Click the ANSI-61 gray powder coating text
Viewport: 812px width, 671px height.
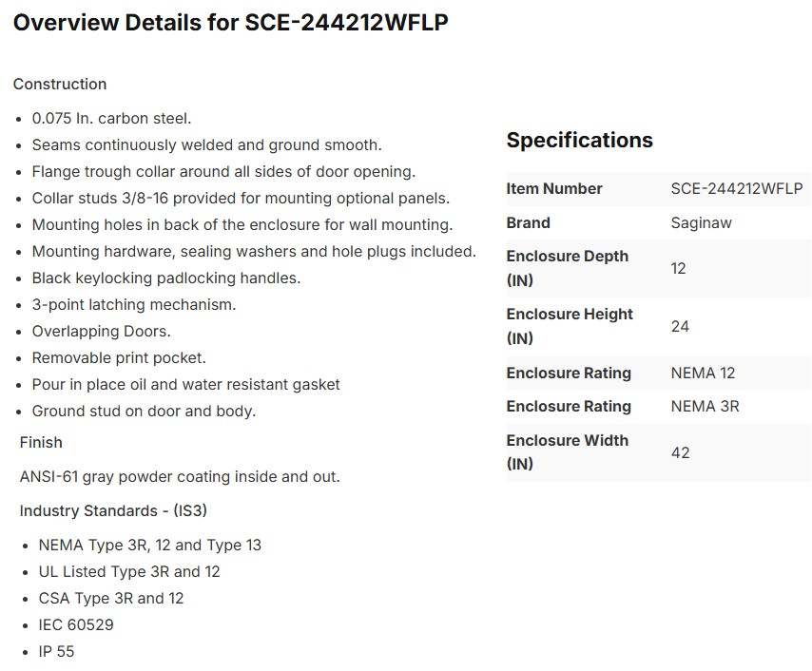[180, 476]
